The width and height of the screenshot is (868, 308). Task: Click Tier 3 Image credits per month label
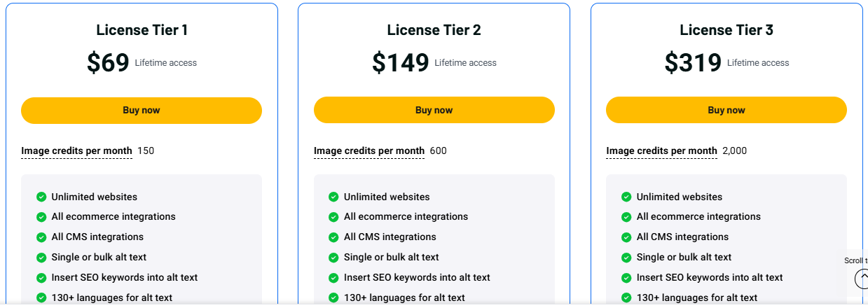[661, 151]
